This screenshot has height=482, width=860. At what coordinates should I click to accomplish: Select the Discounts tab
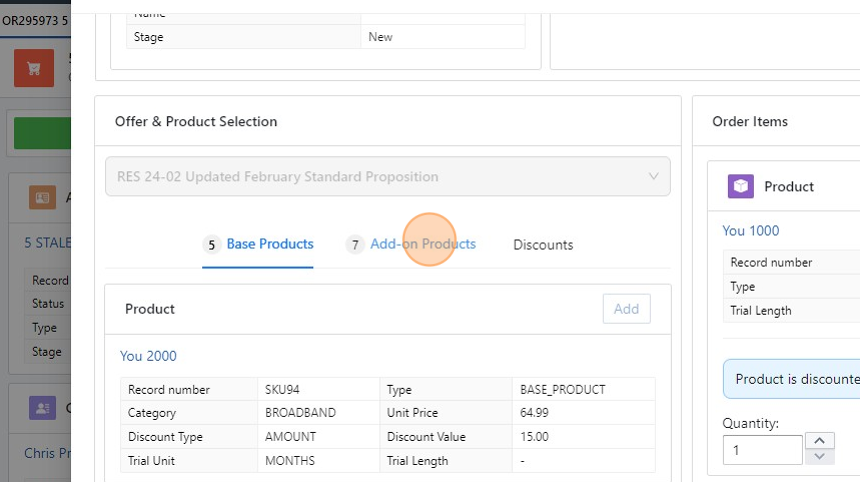coord(543,245)
